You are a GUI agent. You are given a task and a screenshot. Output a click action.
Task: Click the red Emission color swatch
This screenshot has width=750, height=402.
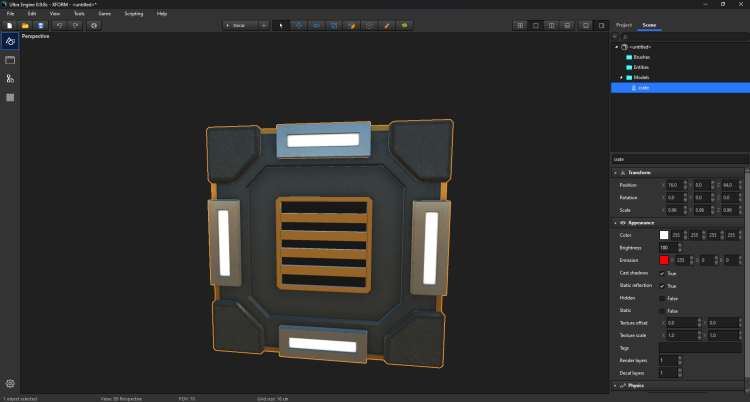tap(663, 260)
